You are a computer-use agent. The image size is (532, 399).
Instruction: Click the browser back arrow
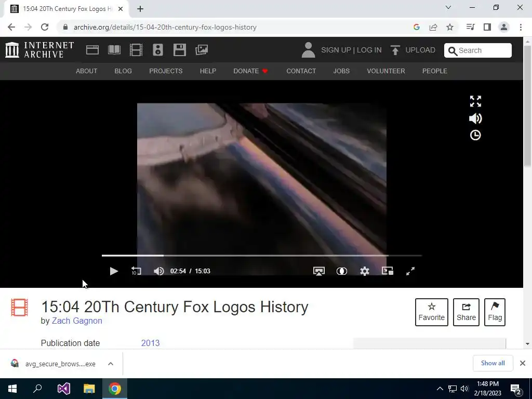pos(11,27)
